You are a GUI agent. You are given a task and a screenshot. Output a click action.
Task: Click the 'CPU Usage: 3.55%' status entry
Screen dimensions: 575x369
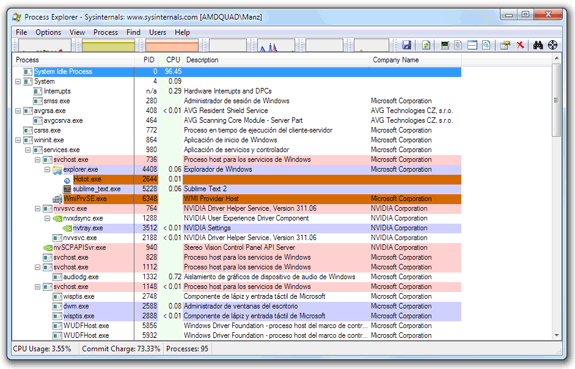point(42,349)
